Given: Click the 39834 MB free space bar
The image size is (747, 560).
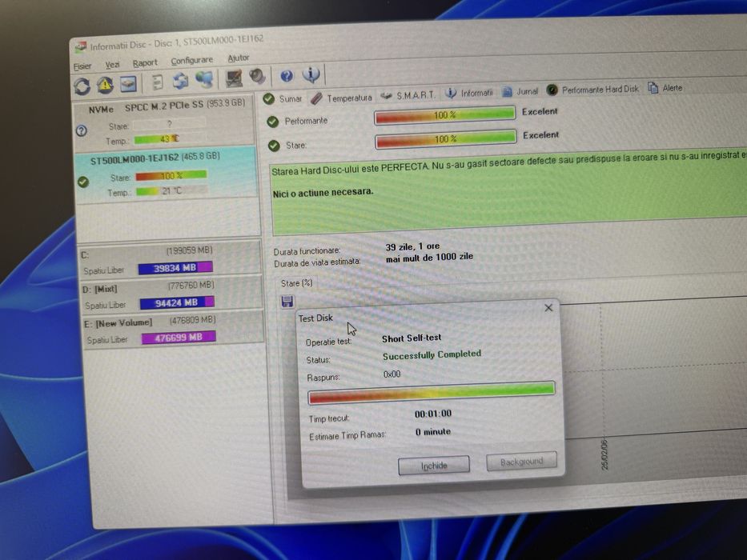Looking at the screenshot, I should click(175, 268).
